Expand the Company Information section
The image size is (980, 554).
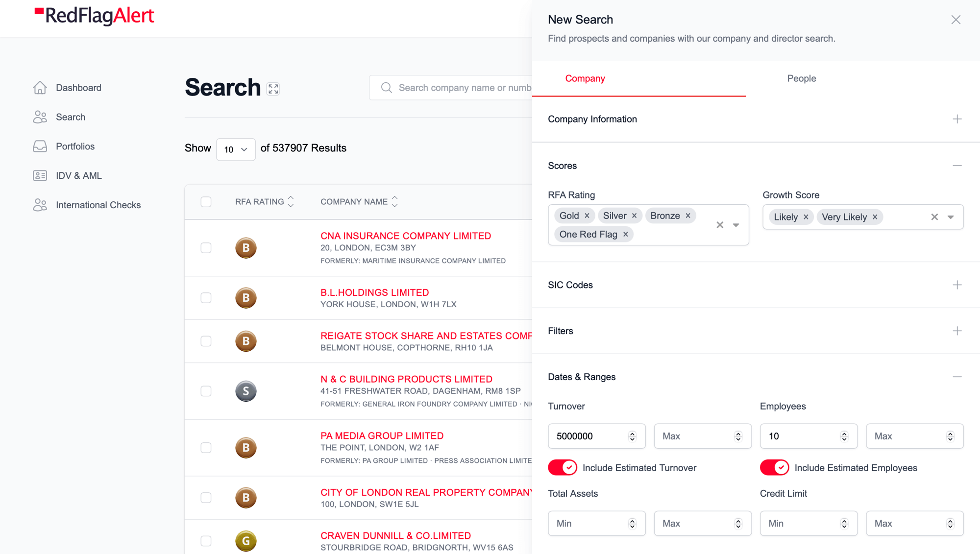coord(957,119)
